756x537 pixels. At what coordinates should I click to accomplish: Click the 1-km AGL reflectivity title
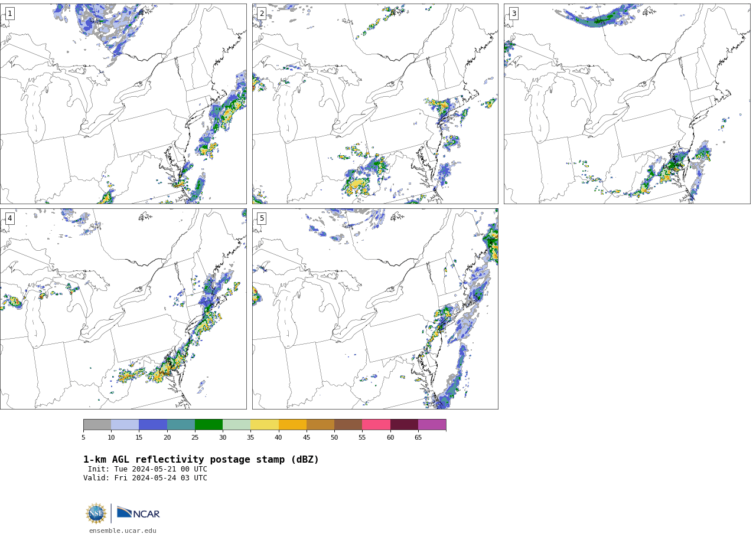click(x=201, y=460)
